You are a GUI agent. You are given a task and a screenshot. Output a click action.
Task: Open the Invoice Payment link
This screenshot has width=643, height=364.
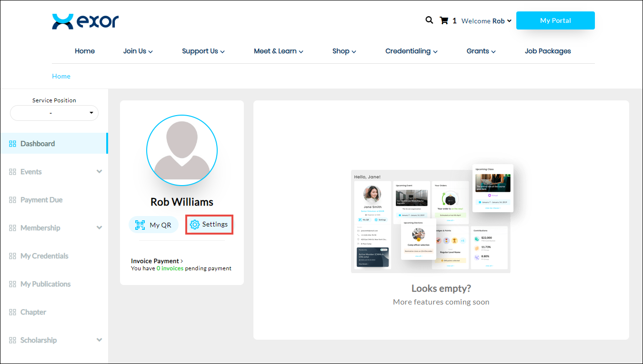(x=157, y=261)
